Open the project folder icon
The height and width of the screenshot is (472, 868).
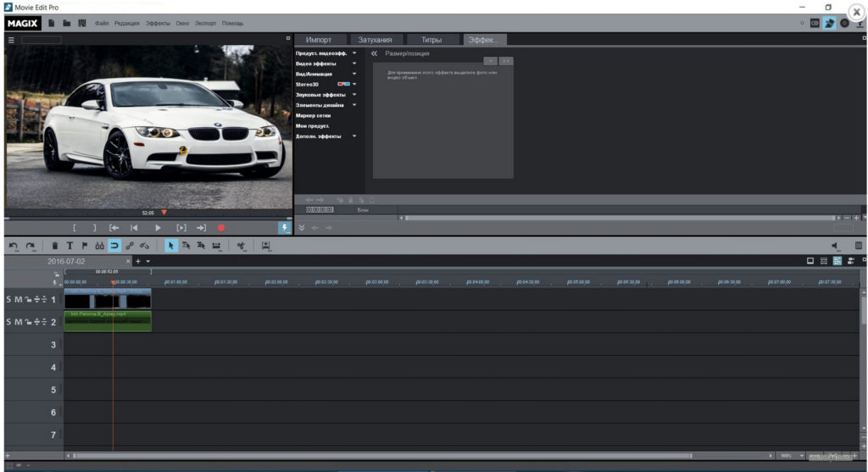66,23
